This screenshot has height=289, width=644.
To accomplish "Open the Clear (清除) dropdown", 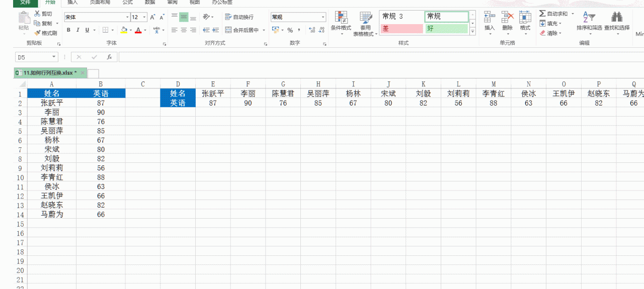I will pyautogui.click(x=550, y=33).
